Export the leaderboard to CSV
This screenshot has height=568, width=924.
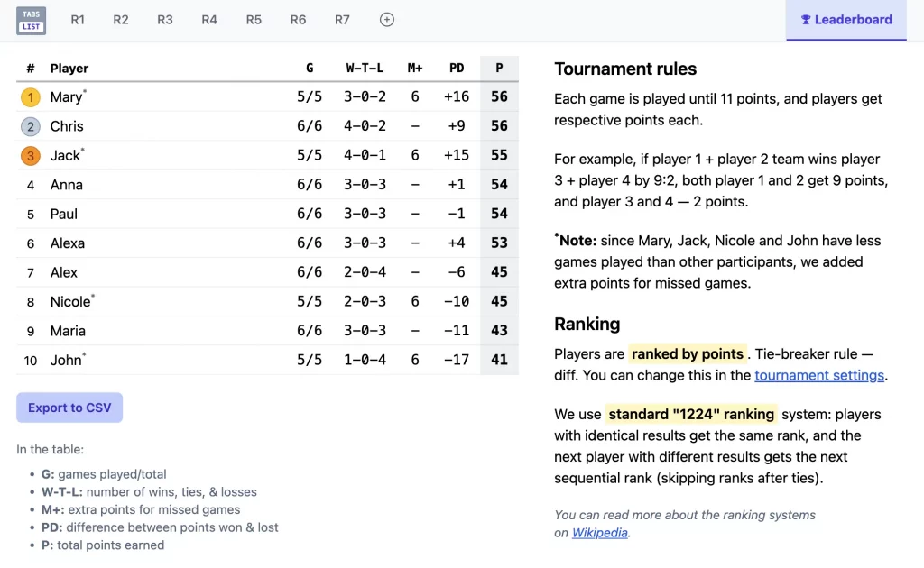tap(69, 408)
